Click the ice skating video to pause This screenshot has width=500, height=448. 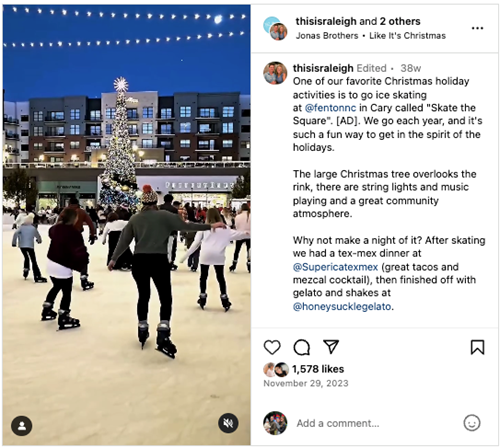coord(127,225)
